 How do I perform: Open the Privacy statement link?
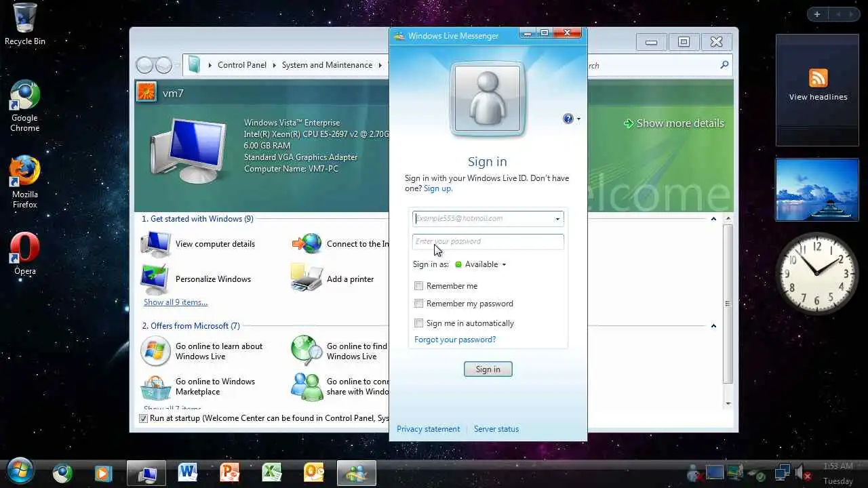[x=429, y=429]
